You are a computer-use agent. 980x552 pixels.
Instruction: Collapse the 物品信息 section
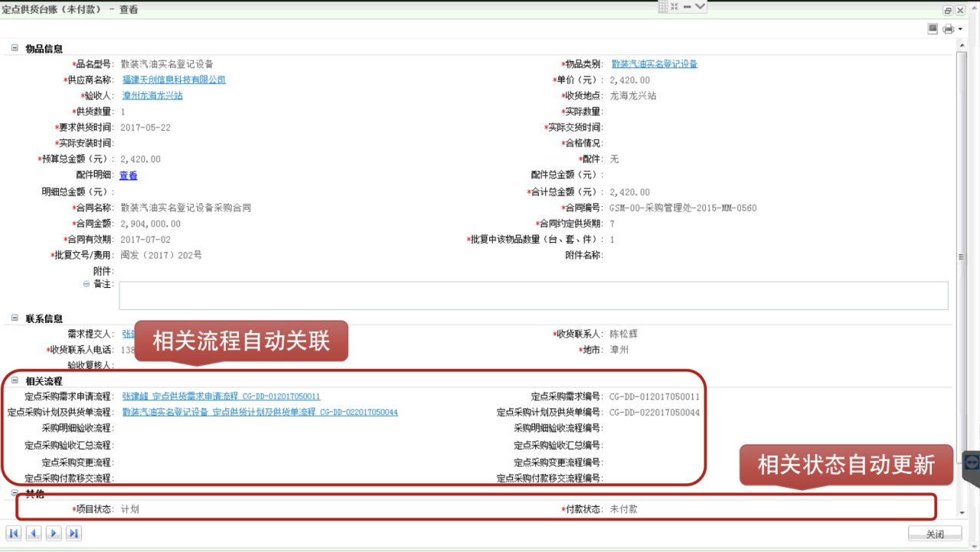pos(14,48)
